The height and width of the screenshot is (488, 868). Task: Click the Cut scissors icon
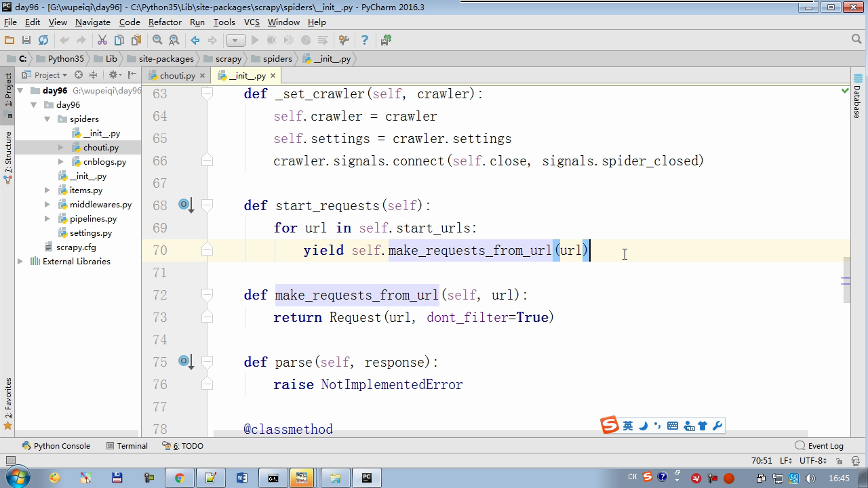click(102, 41)
